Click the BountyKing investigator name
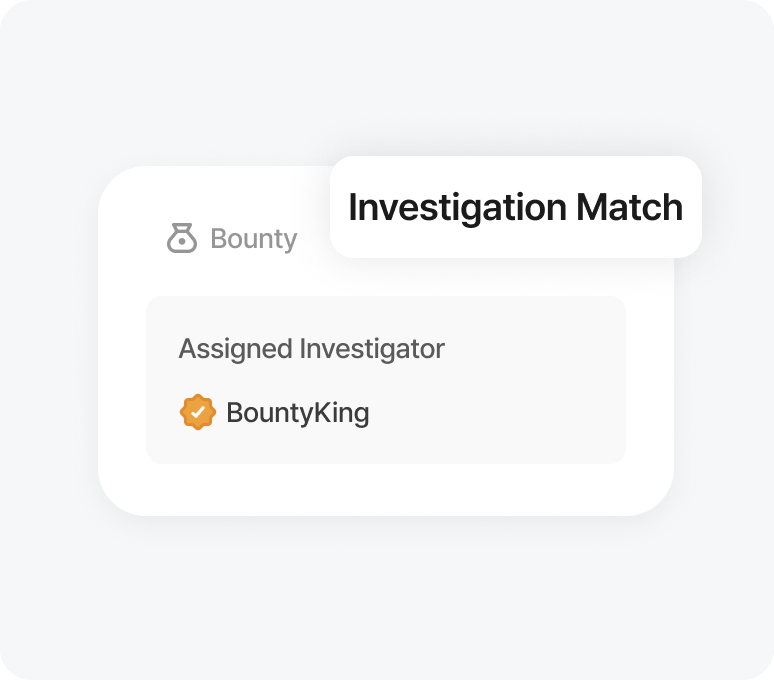The image size is (774, 680). (x=297, y=412)
